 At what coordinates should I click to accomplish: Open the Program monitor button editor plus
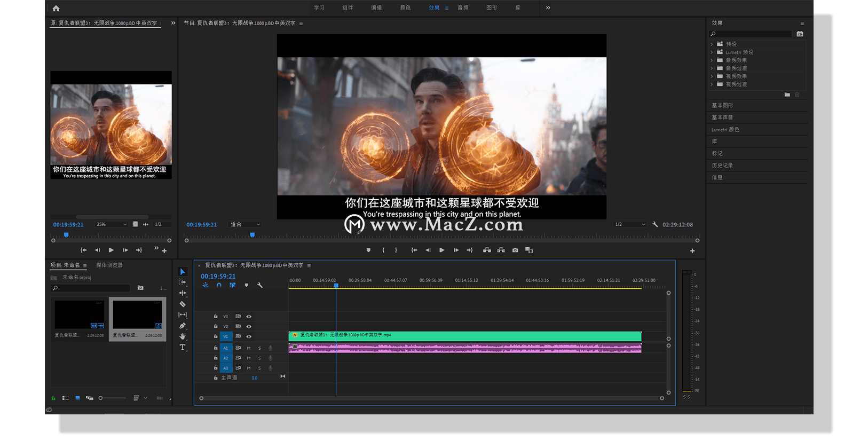pyautogui.click(x=692, y=250)
